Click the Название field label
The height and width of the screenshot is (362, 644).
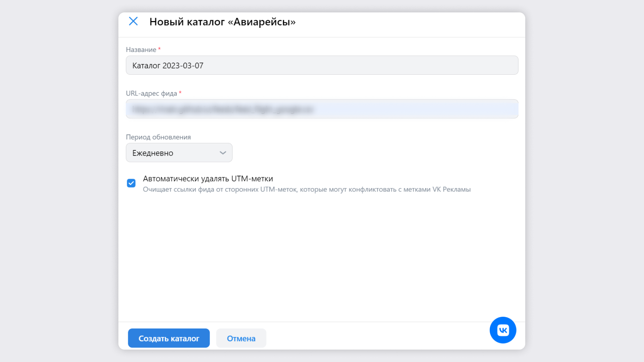pos(141,50)
